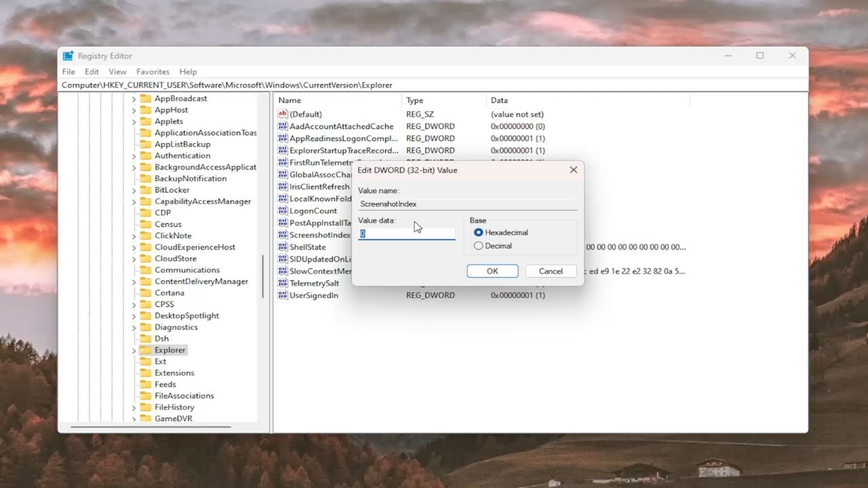Open the View menu
The image size is (868, 488).
tap(117, 72)
